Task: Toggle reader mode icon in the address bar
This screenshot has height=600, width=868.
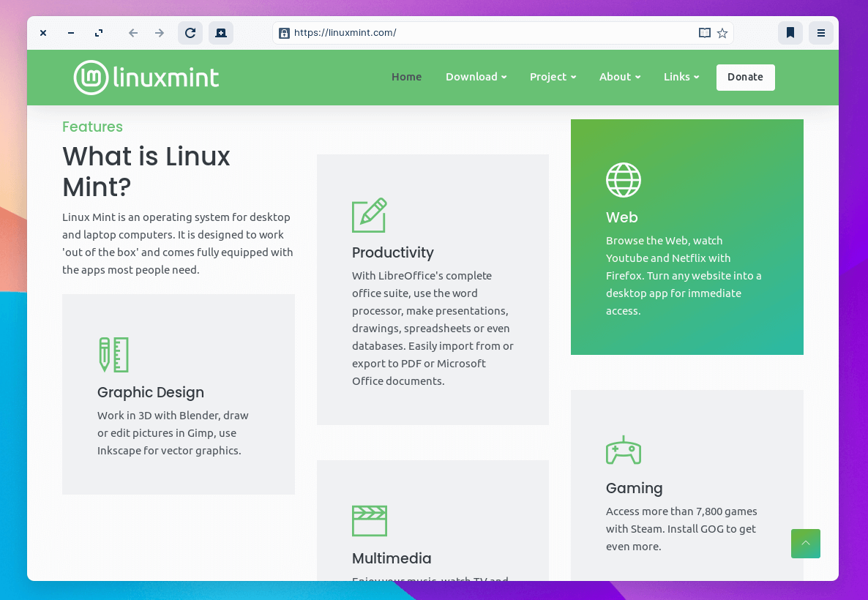Action: click(x=704, y=33)
